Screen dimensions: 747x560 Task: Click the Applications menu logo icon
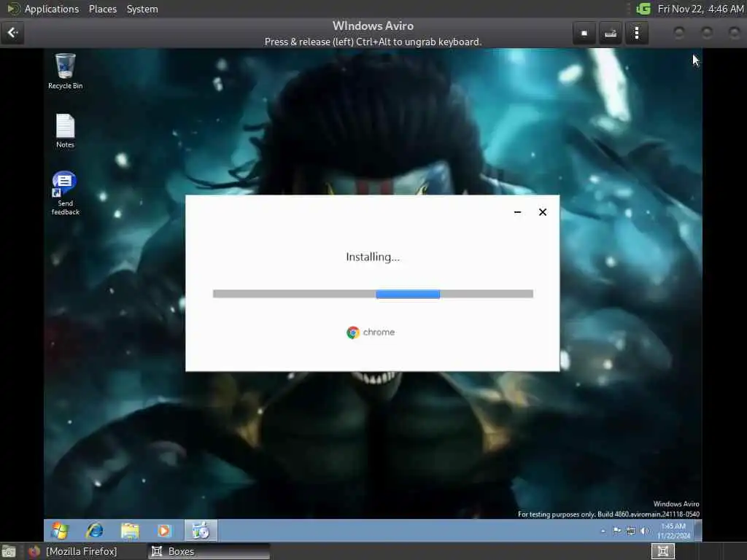pos(13,9)
